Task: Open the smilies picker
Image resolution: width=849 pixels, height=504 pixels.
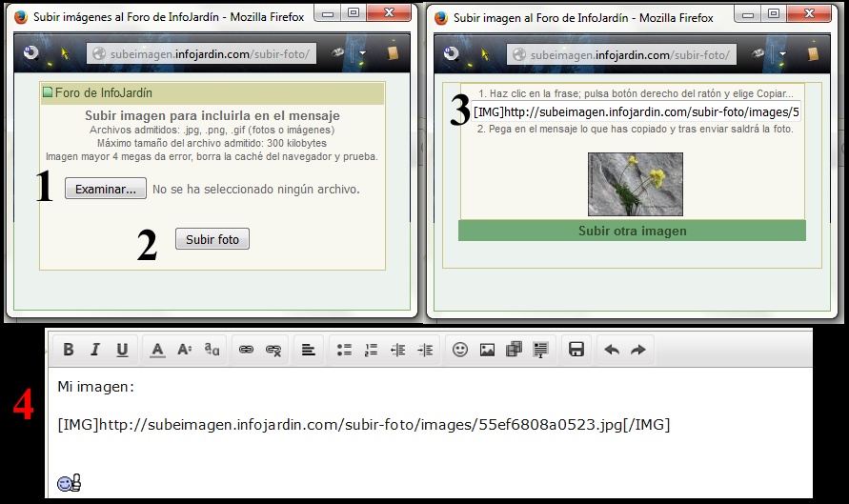Action: 460,350
